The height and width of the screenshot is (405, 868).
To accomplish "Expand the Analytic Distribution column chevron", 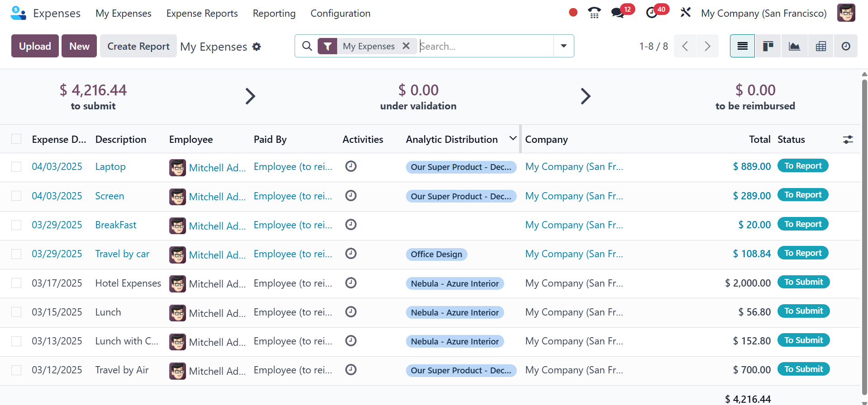I will [x=513, y=138].
